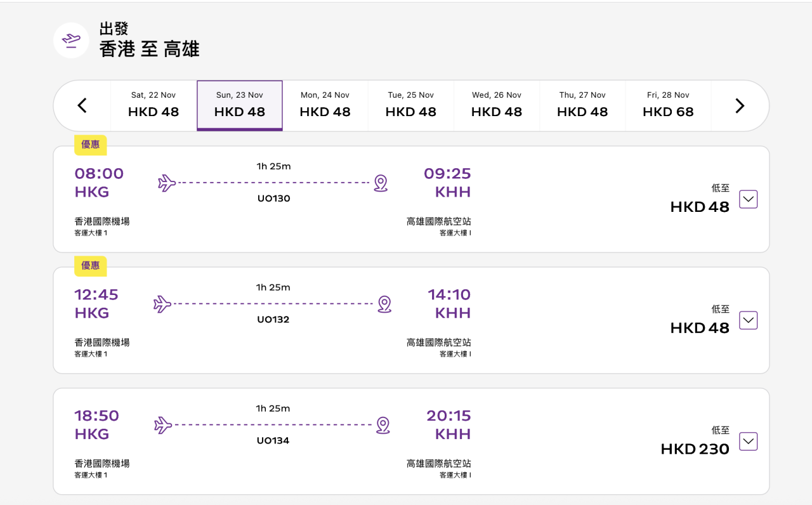The width and height of the screenshot is (812, 505).
Task: Click the HKD 230 price on UO134
Action: [695, 449]
